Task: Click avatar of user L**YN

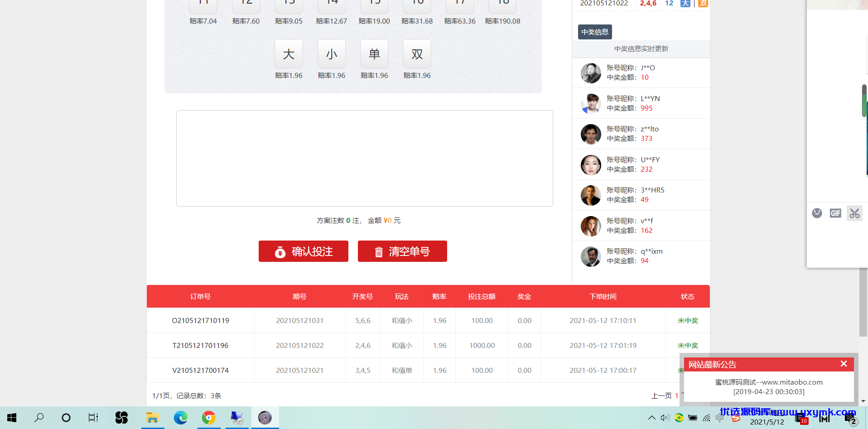Action: (591, 103)
